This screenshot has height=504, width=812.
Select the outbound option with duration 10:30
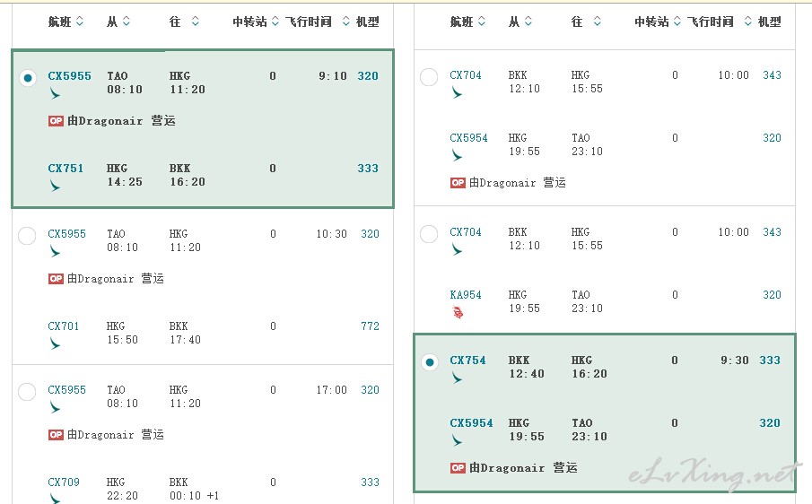tap(27, 236)
